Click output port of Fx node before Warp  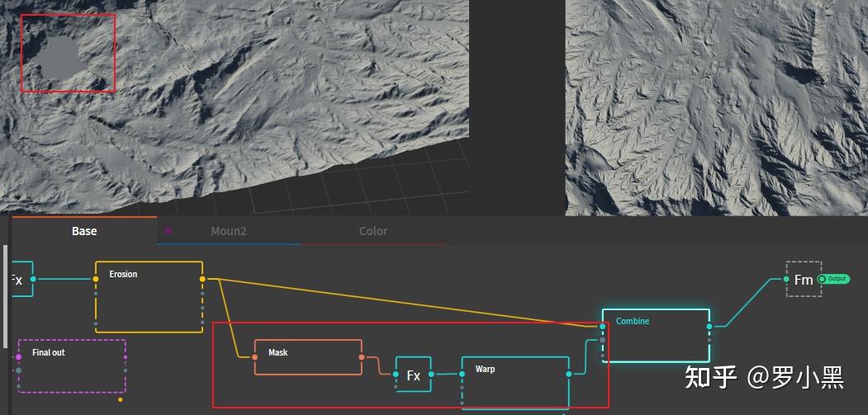click(x=431, y=375)
